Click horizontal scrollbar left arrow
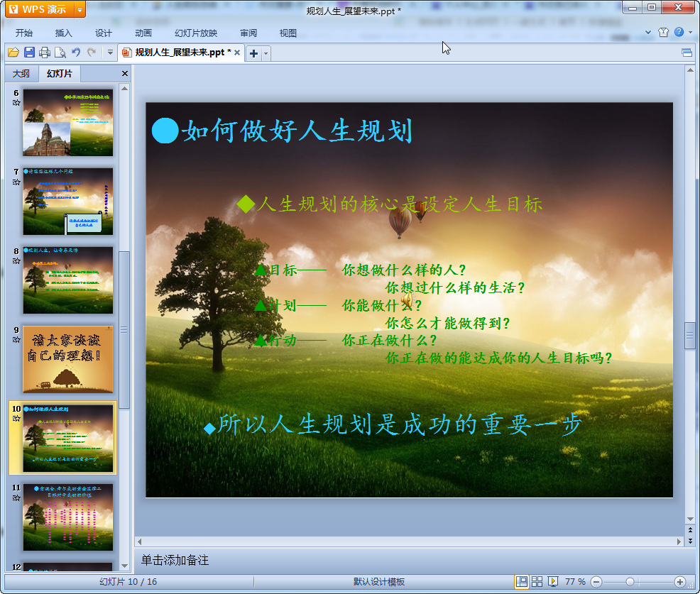The width and height of the screenshot is (700, 594). [139, 541]
